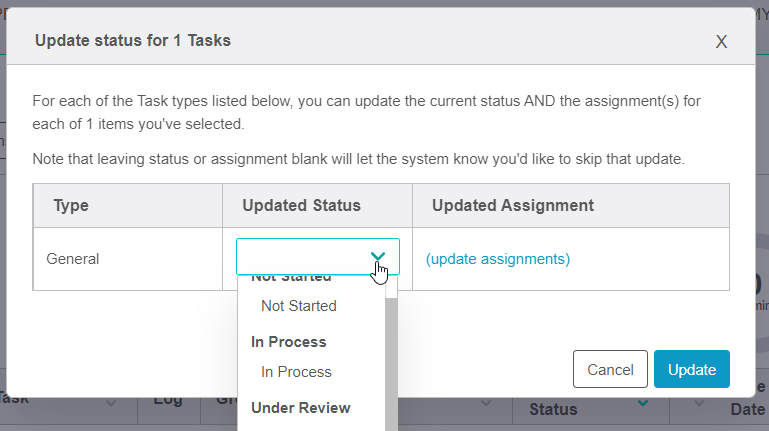Click the blue Update button
This screenshot has width=769, height=431.
tap(692, 369)
